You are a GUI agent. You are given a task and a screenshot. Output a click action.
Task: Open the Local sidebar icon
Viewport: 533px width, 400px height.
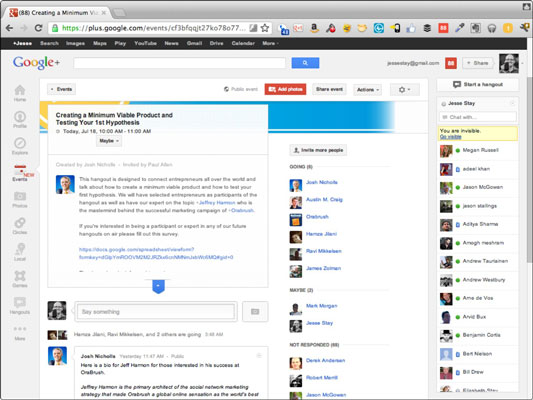coord(20,249)
